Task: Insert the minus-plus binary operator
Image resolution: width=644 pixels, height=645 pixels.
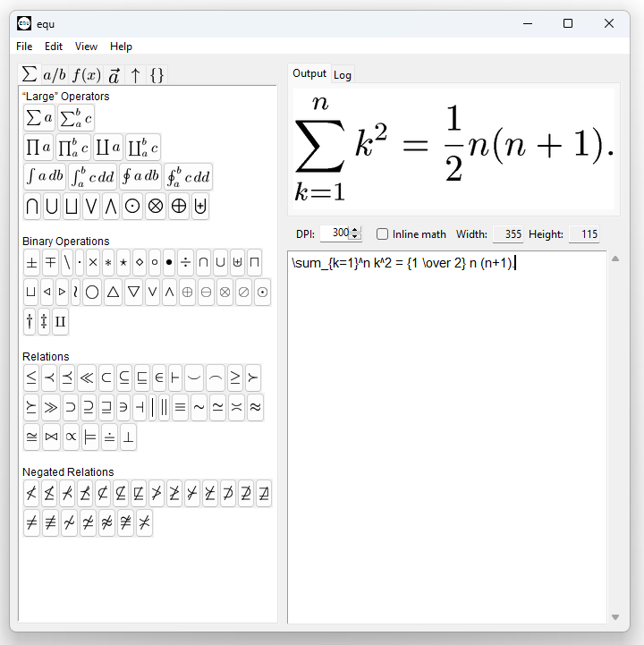Action: coord(51,262)
